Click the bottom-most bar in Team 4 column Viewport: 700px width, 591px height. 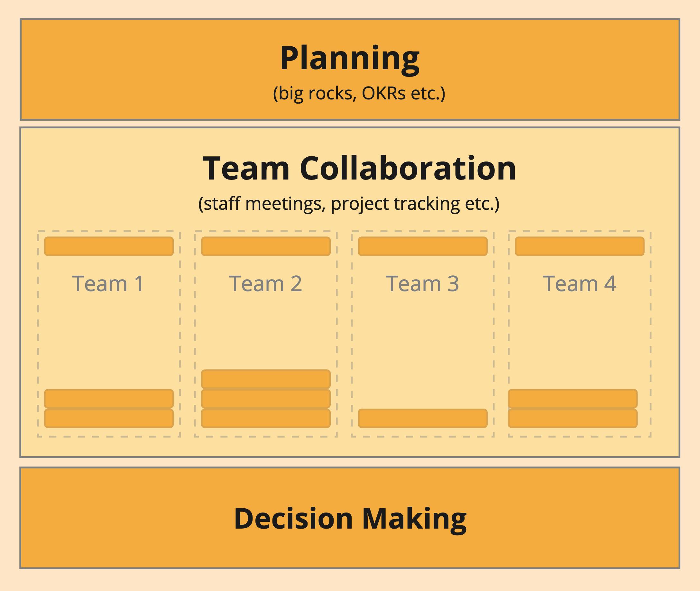573,418
